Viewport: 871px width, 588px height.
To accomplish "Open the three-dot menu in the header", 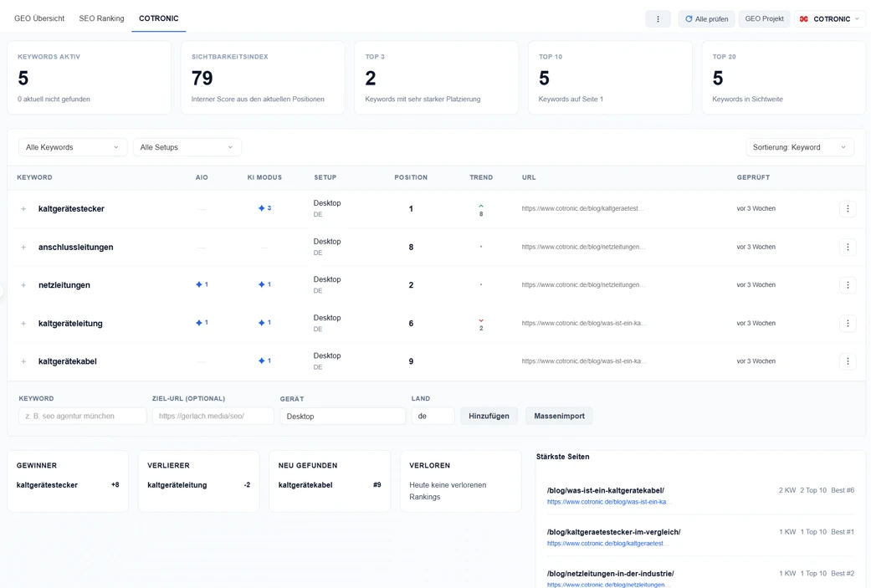I will click(x=658, y=19).
